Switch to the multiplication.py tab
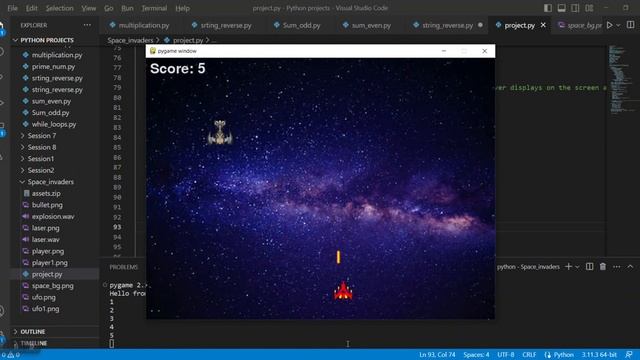The width and height of the screenshot is (640, 360). 139,25
